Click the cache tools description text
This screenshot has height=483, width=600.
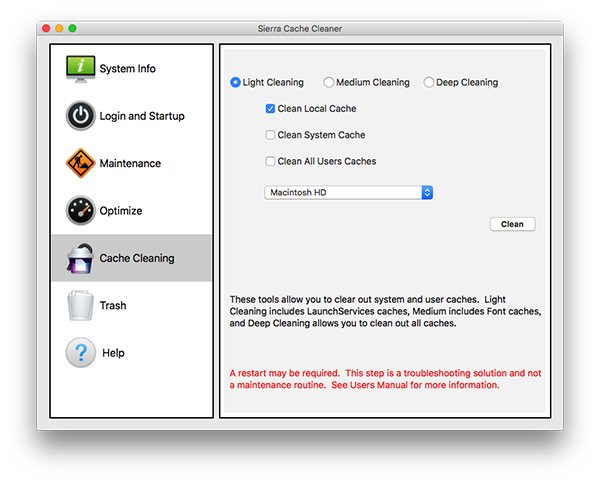coord(385,311)
